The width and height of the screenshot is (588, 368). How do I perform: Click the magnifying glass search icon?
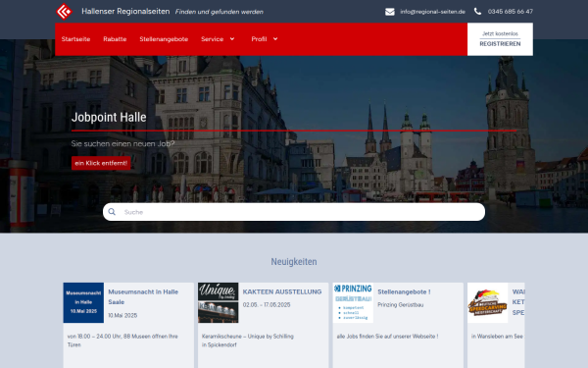[112, 212]
